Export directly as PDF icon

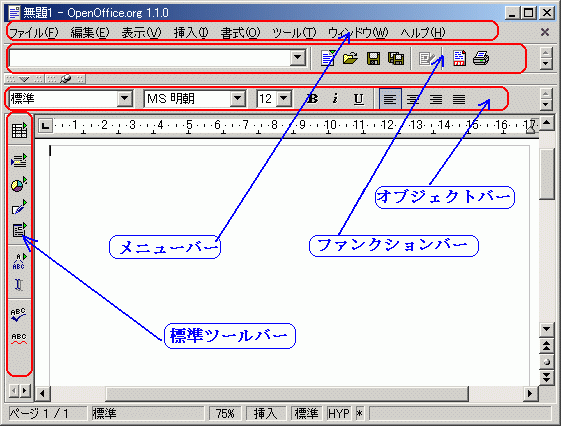point(459,58)
